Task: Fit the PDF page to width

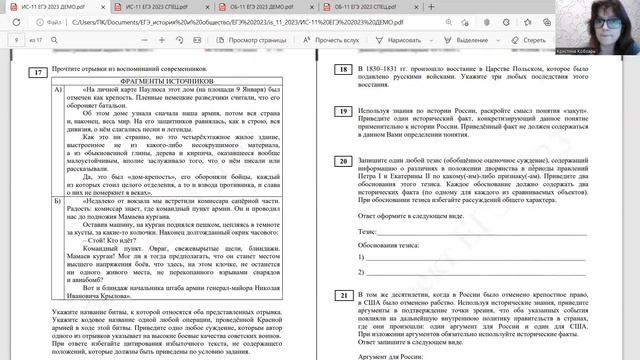Action: (197, 40)
